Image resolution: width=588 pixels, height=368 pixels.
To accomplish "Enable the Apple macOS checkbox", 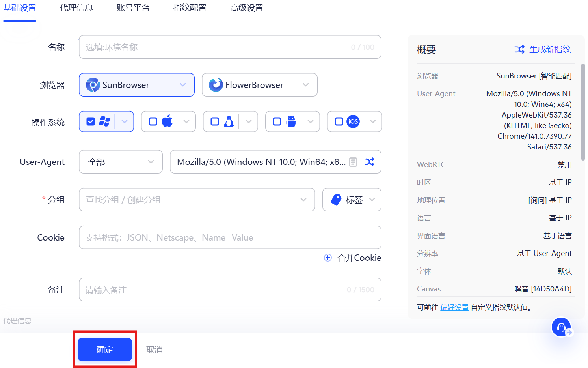I will pyautogui.click(x=153, y=121).
